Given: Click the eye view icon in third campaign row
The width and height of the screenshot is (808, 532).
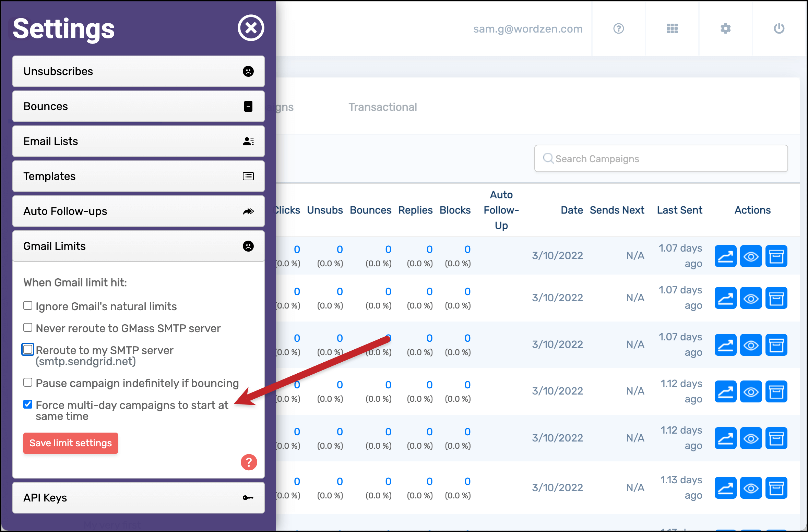Looking at the screenshot, I should (751, 345).
